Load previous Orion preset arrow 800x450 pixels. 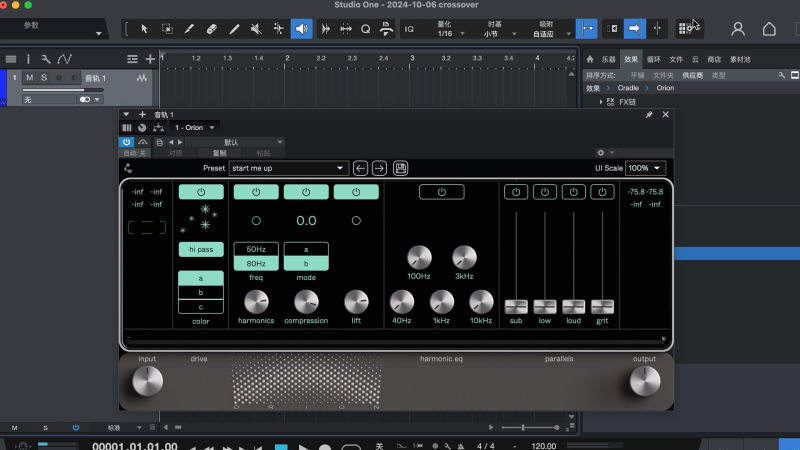[x=360, y=168]
